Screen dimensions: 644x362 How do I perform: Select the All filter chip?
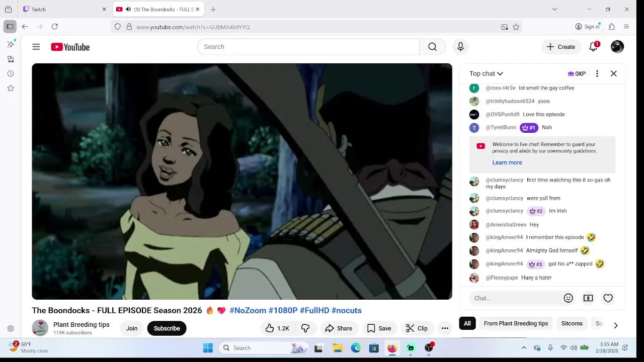tap(467, 323)
